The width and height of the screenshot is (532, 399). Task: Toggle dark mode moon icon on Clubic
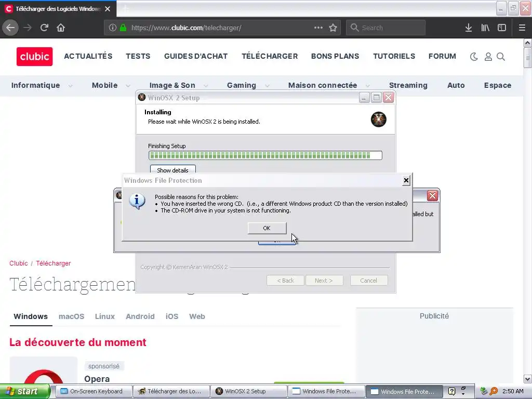point(474,57)
